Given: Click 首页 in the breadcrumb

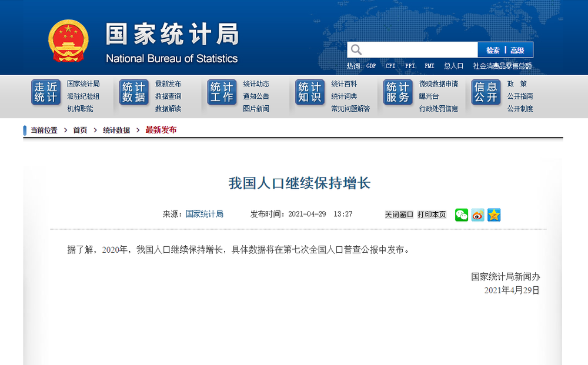Looking at the screenshot, I should 80,130.
